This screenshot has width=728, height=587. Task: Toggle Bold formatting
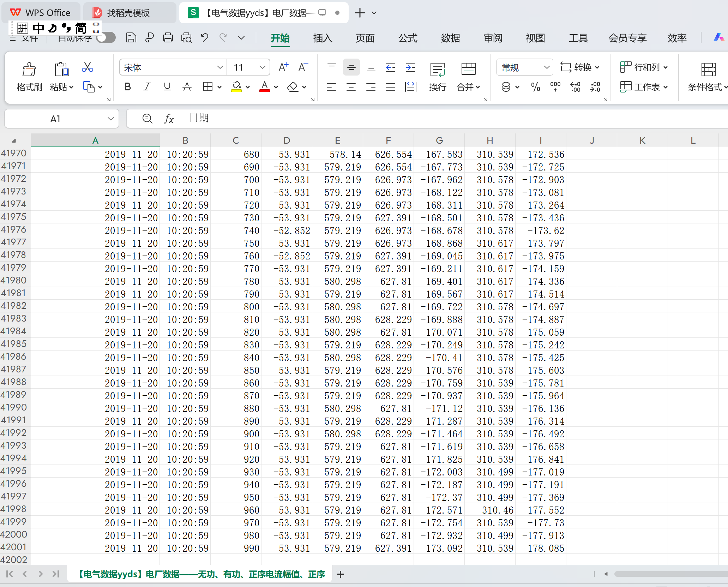point(127,87)
